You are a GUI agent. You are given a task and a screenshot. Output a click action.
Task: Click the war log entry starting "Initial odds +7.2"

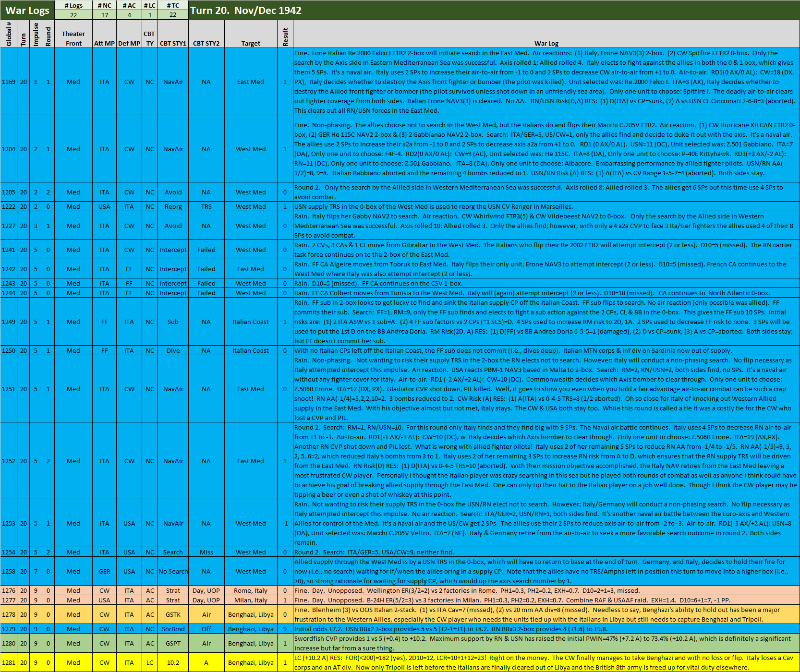(546, 629)
